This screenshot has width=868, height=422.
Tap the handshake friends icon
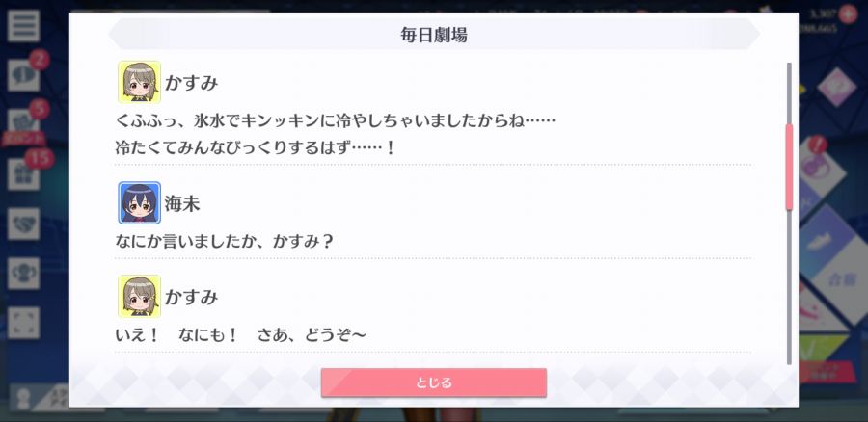pyautogui.click(x=23, y=224)
